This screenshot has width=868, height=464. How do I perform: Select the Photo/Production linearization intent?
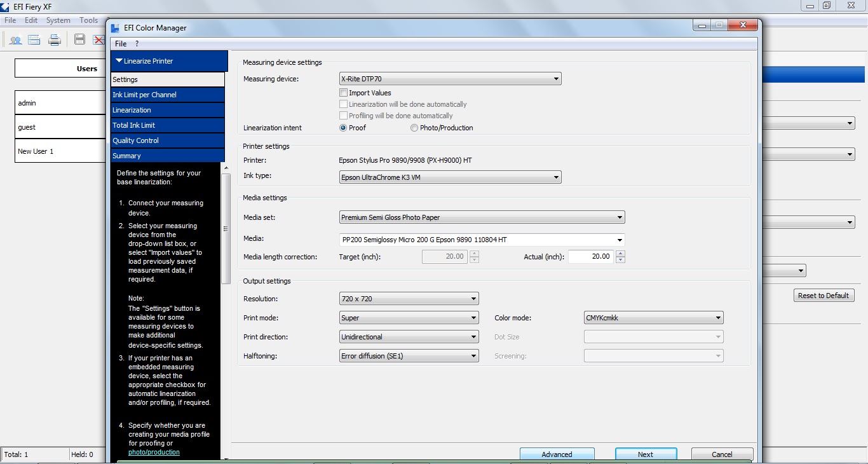pyautogui.click(x=414, y=127)
